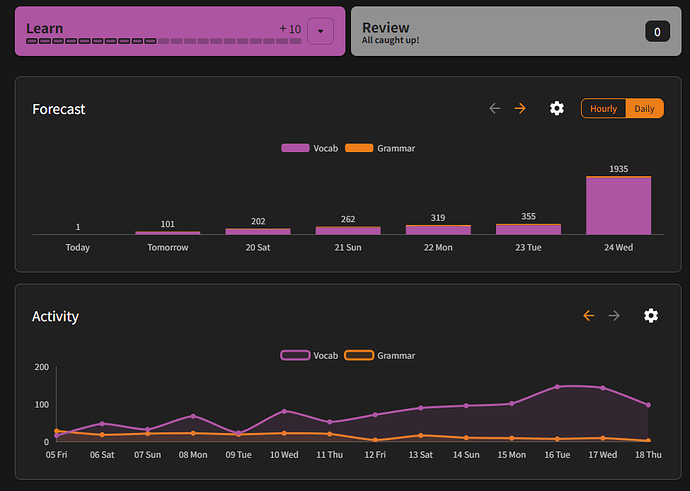
Task: Open Activity settings gear icon
Action: point(651,316)
